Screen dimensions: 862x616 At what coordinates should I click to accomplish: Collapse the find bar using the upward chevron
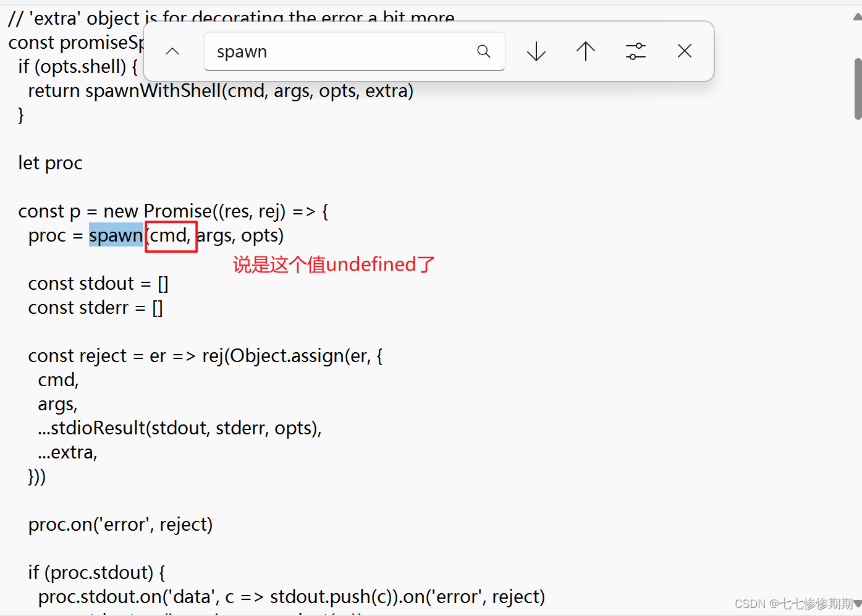pyautogui.click(x=172, y=51)
